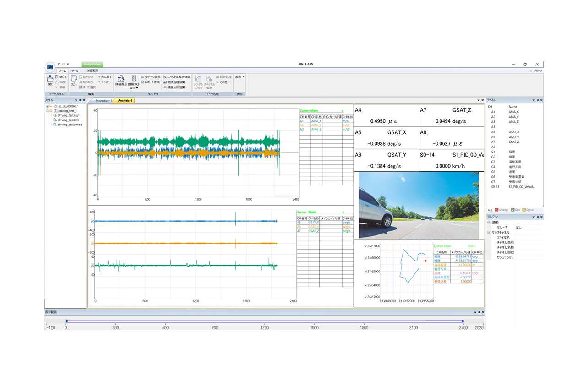
Task: Expand the [0] ac_dual0004 tree node
Action: click(47, 106)
